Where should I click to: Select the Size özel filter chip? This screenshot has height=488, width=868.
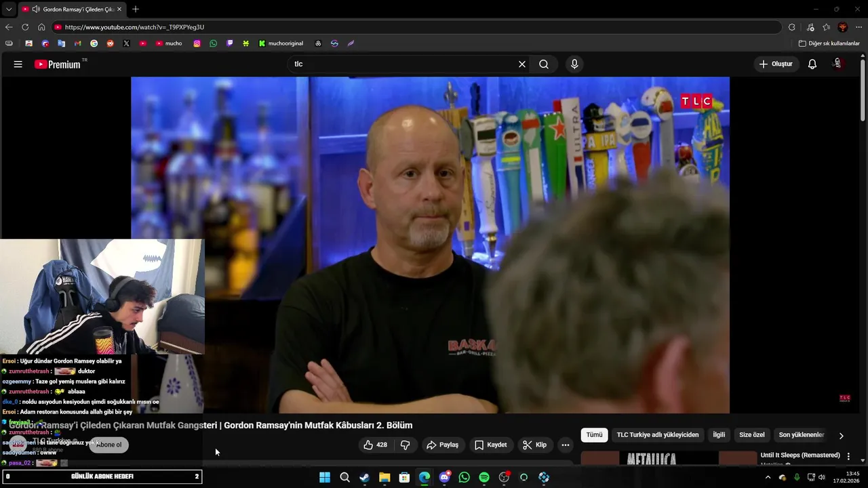click(751, 435)
